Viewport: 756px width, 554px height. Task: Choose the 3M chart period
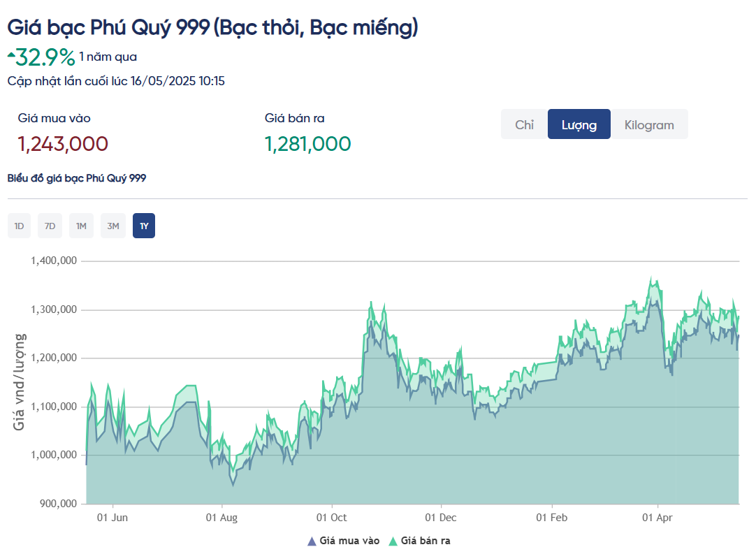click(x=113, y=226)
